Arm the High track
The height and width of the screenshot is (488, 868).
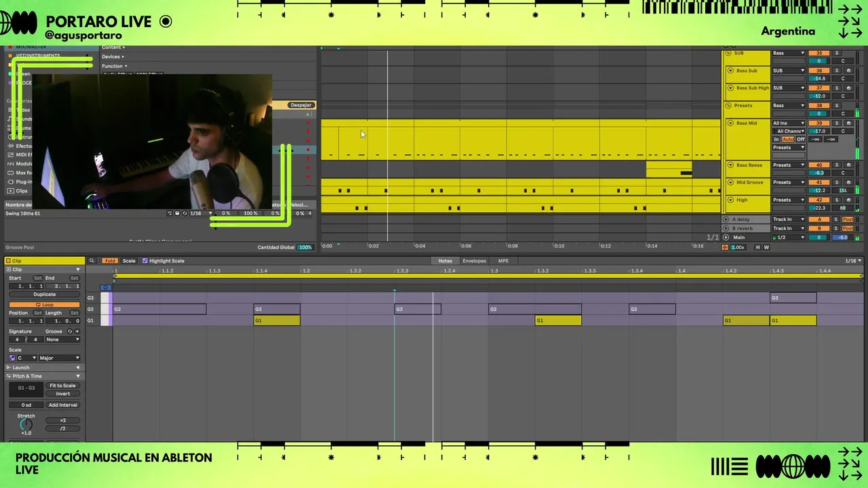(848, 200)
